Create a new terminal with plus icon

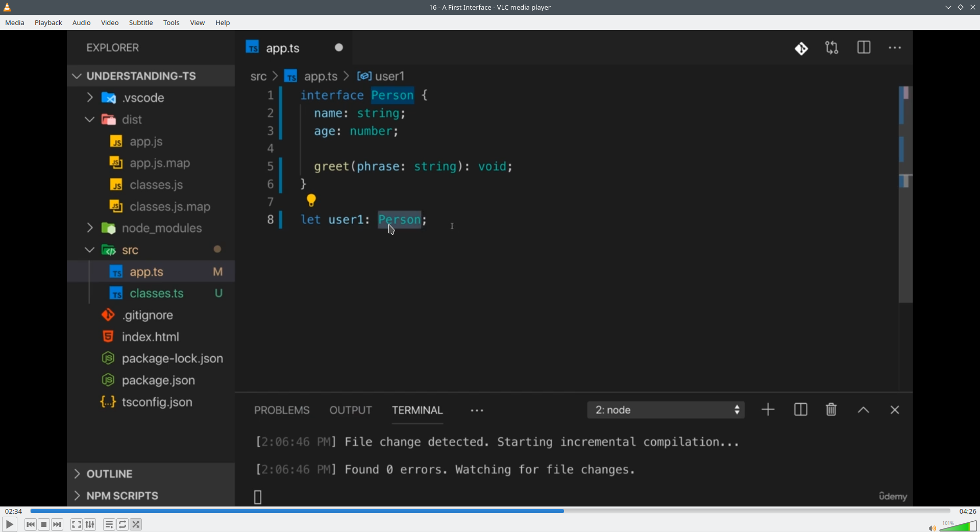point(768,410)
